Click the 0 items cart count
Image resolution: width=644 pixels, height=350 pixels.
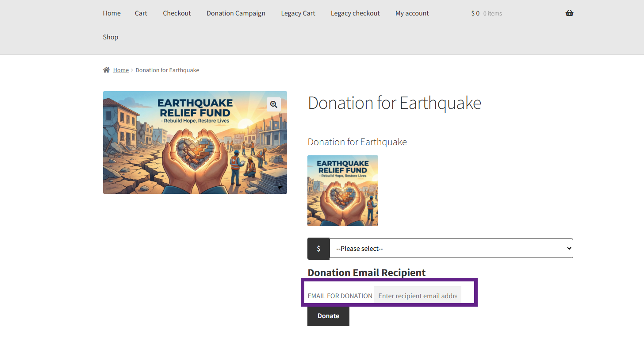[x=492, y=14]
